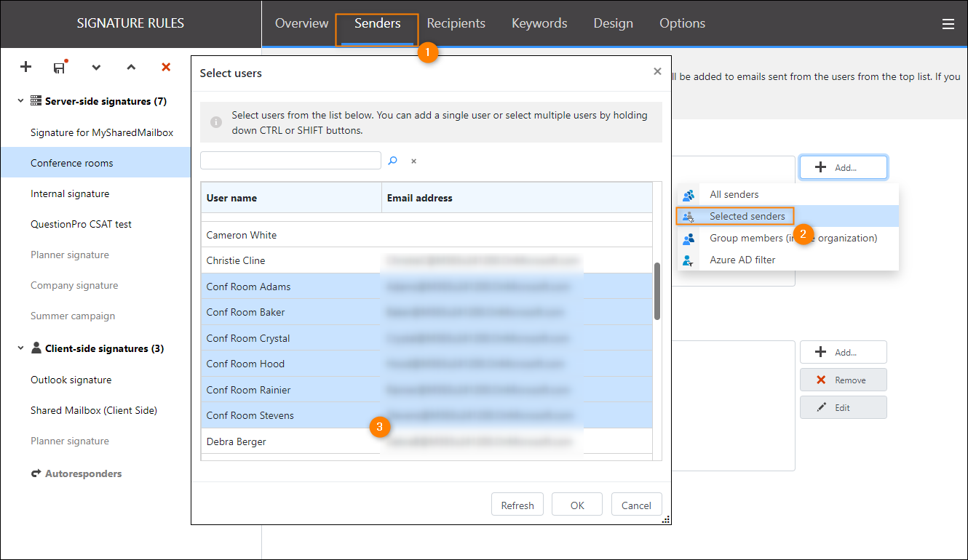The height and width of the screenshot is (560, 968).
Task: Clear the search box using the small x icon
Action: pyautogui.click(x=413, y=161)
